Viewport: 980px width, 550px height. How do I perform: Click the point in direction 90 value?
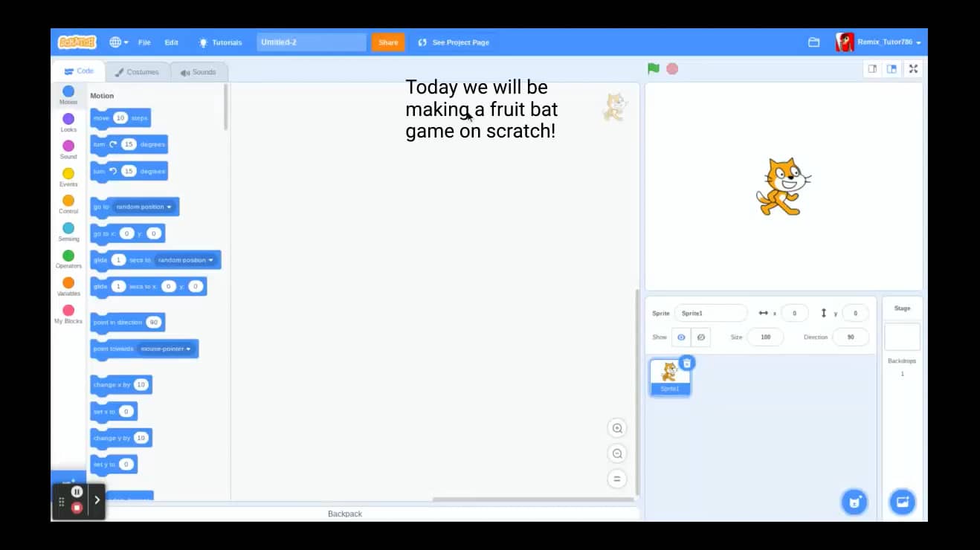tap(153, 323)
